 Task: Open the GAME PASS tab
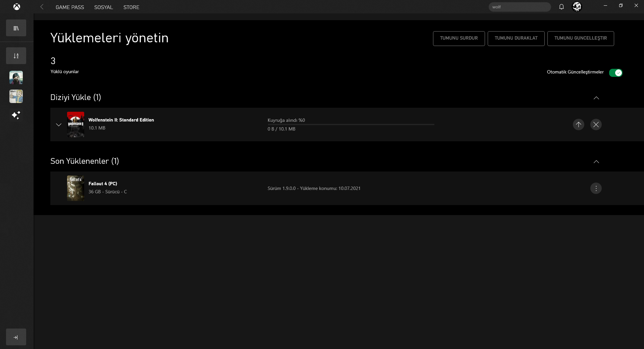tap(70, 7)
